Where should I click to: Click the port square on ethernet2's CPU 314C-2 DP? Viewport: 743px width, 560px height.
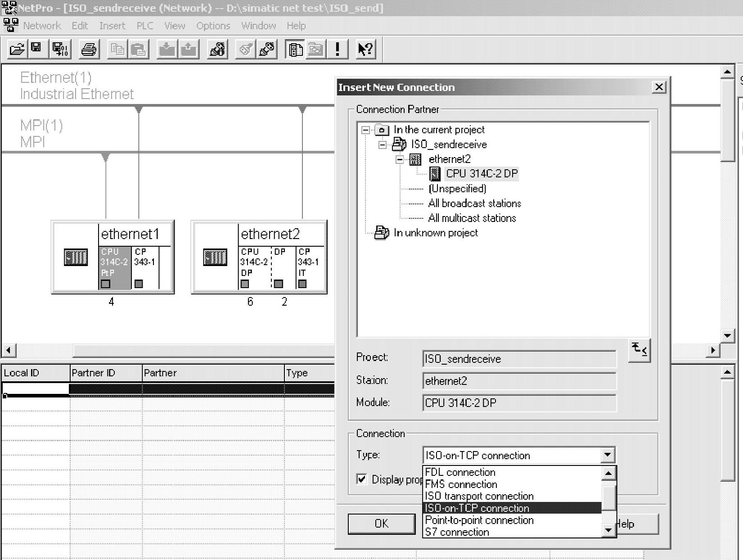(x=245, y=284)
